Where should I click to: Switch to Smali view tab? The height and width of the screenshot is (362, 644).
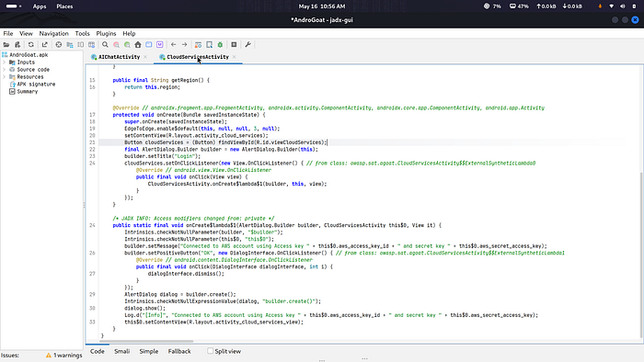click(122, 351)
